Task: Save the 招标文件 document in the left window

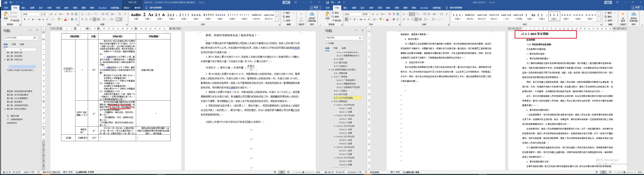Action: [6, 3]
